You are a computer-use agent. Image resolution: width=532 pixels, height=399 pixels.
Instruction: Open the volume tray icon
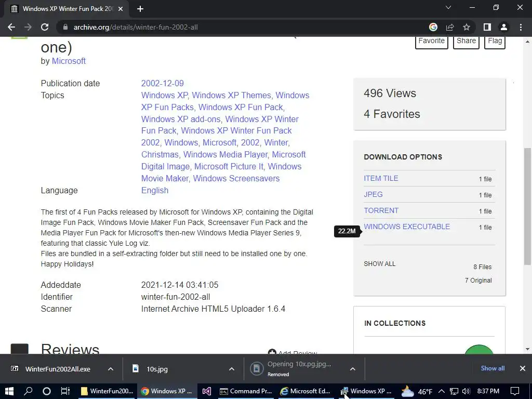[x=466, y=391]
